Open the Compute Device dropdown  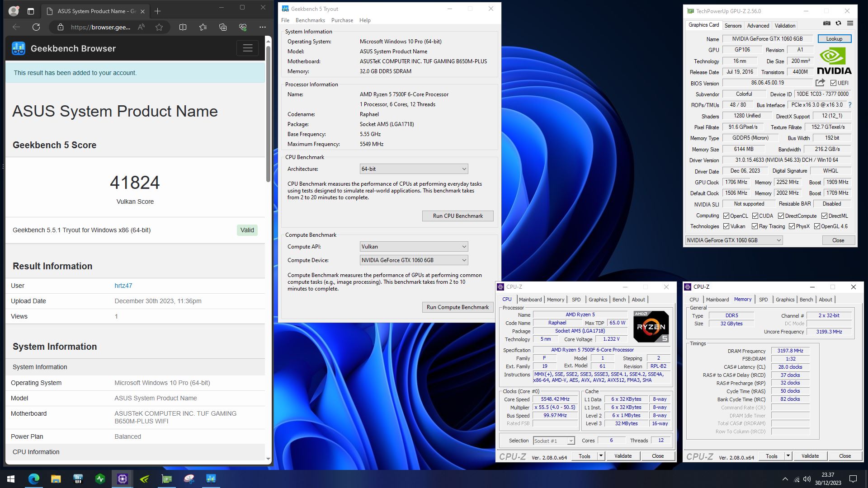tap(414, 260)
